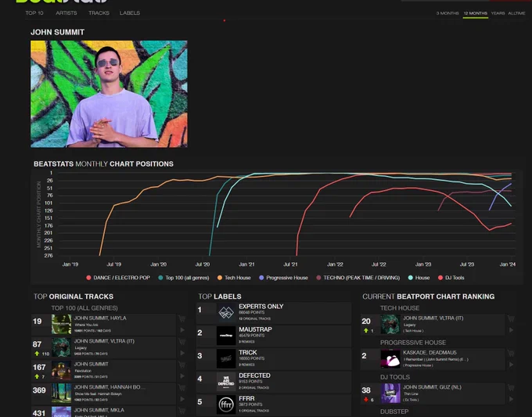
Task: Play the Revolution track preview
Action: [182, 376]
